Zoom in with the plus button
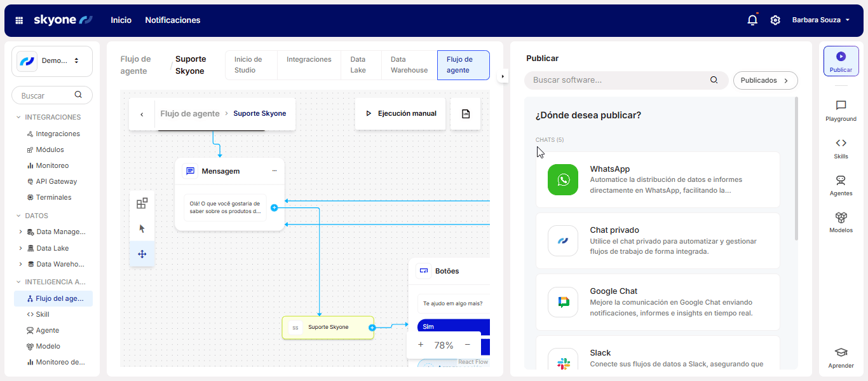 (421, 345)
